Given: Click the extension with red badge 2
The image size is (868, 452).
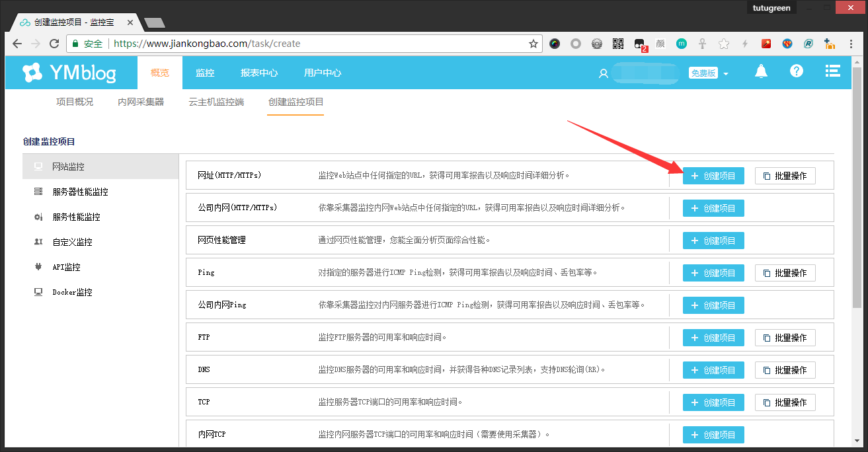Looking at the screenshot, I should click(640, 44).
